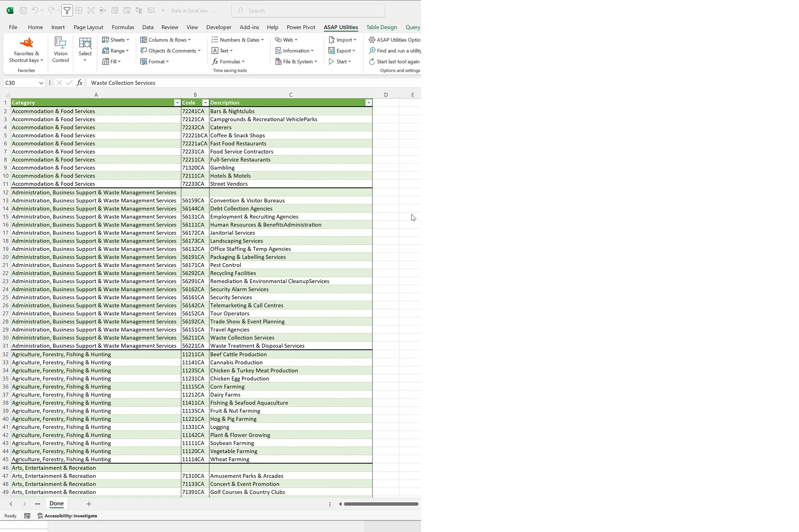Click the Select tool in ASAP ribbon
799x532 pixels.
[x=85, y=50]
